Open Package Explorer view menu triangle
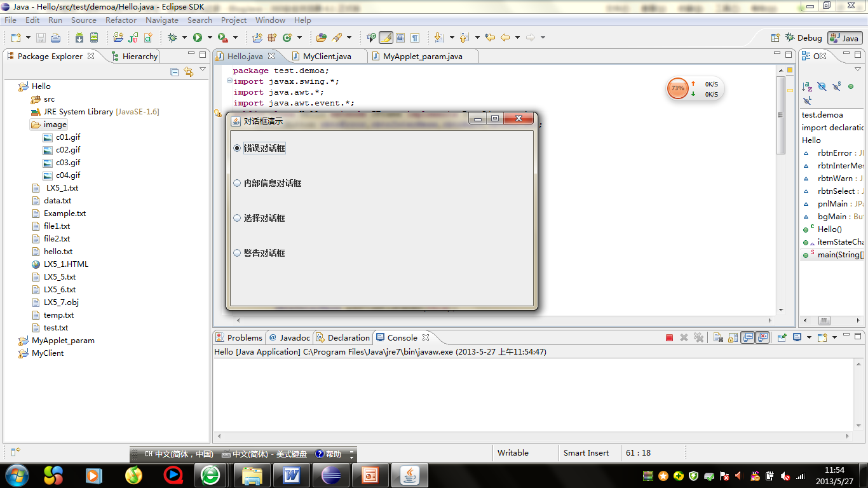This screenshot has height=488, width=868. click(203, 69)
